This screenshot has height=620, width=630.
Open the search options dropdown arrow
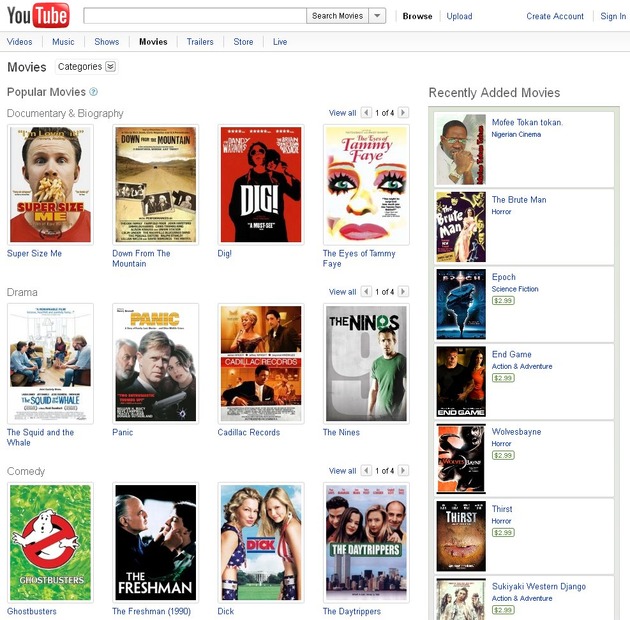(x=377, y=16)
